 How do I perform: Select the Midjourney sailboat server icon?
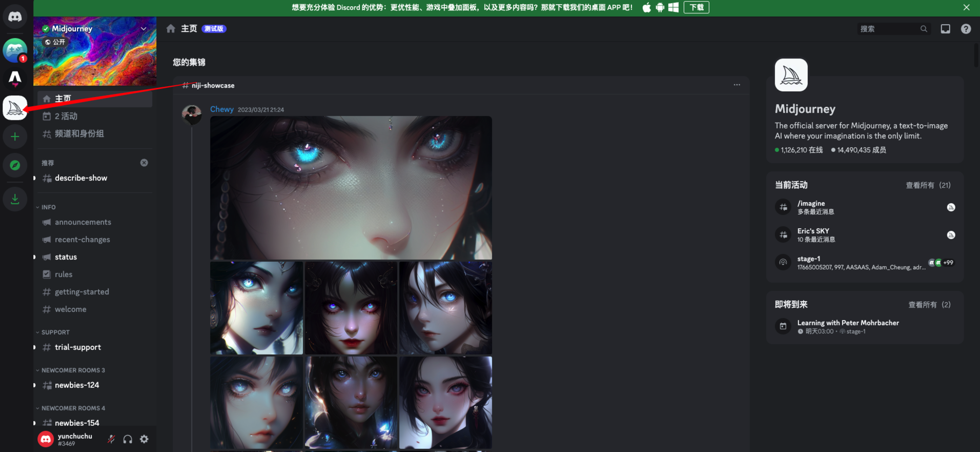[x=15, y=108]
